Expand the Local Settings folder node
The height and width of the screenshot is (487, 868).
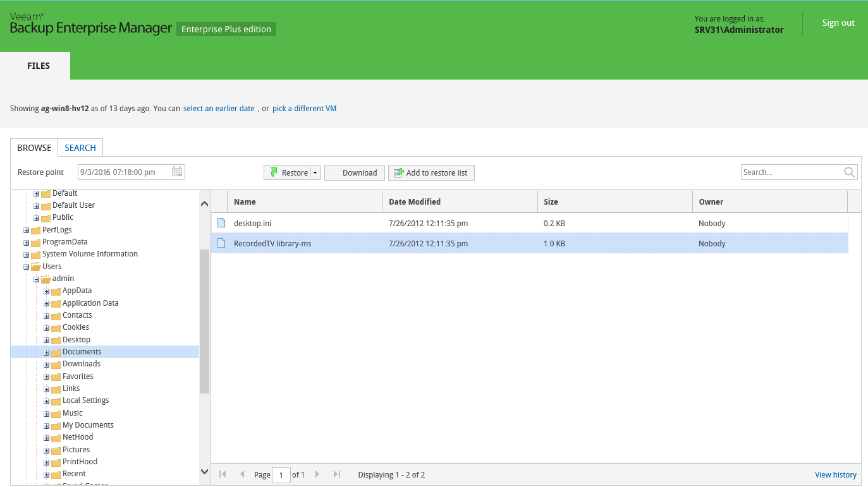pos(47,401)
